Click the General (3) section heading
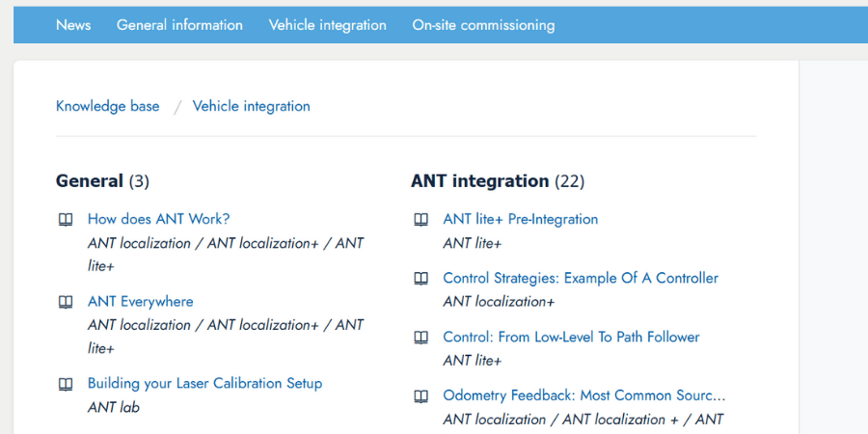 102,181
